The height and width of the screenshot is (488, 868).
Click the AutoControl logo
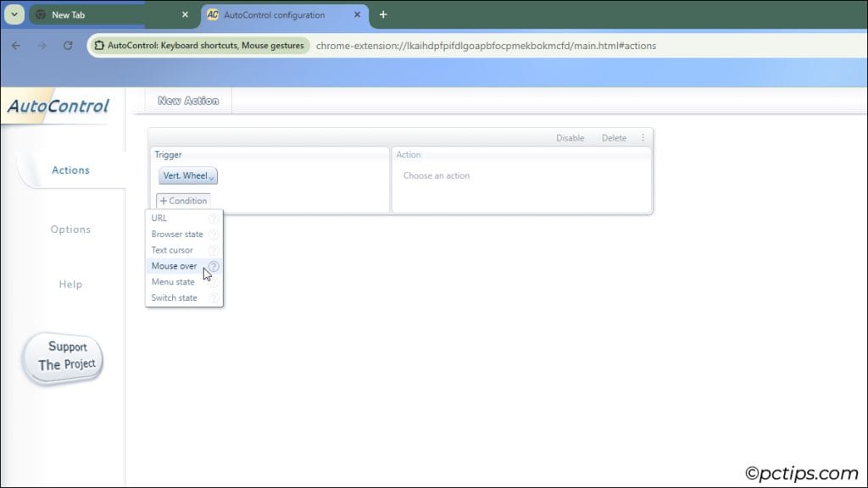pyautogui.click(x=58, y=107)
